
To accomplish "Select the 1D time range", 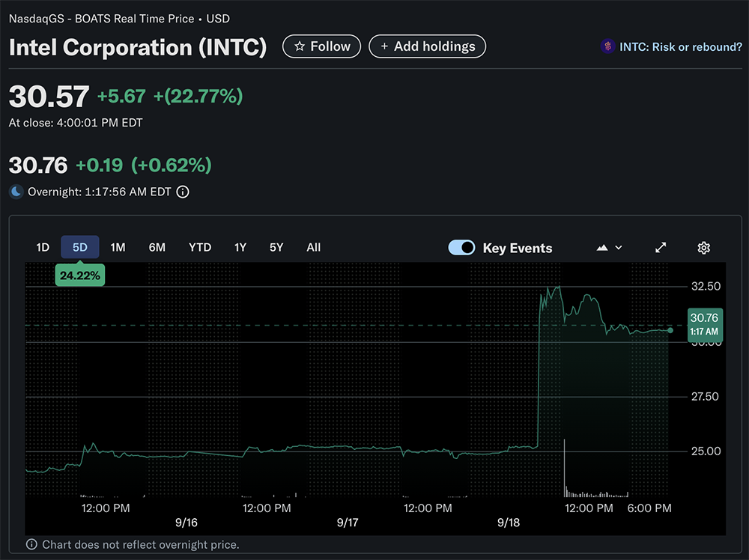I will 43,247.
